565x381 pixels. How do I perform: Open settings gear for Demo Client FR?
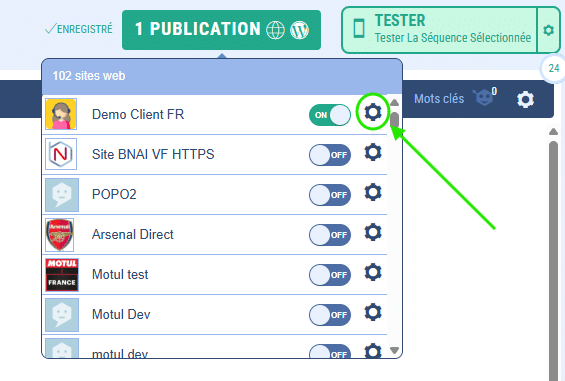(x=373, y=112)
